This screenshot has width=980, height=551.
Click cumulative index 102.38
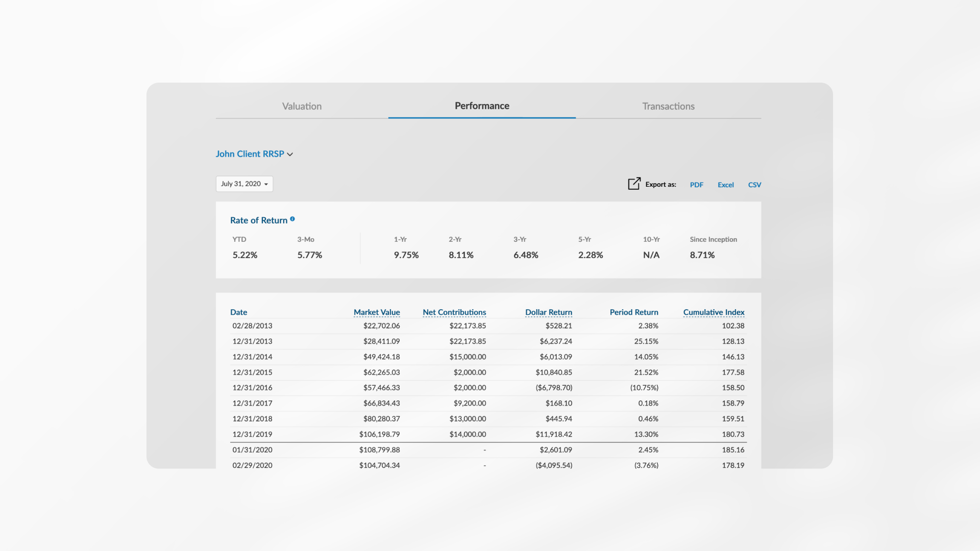click(x=733, y=325)
